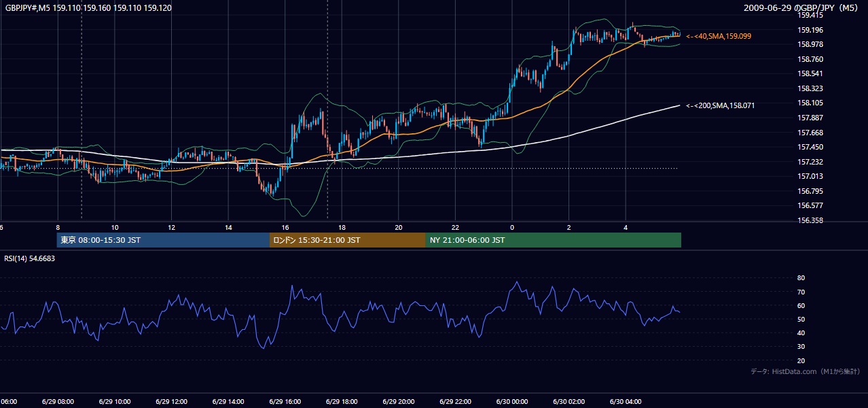
Task: Click price level 158.978 on the axis
Action: pyautogui.click(x=810, y=44)
